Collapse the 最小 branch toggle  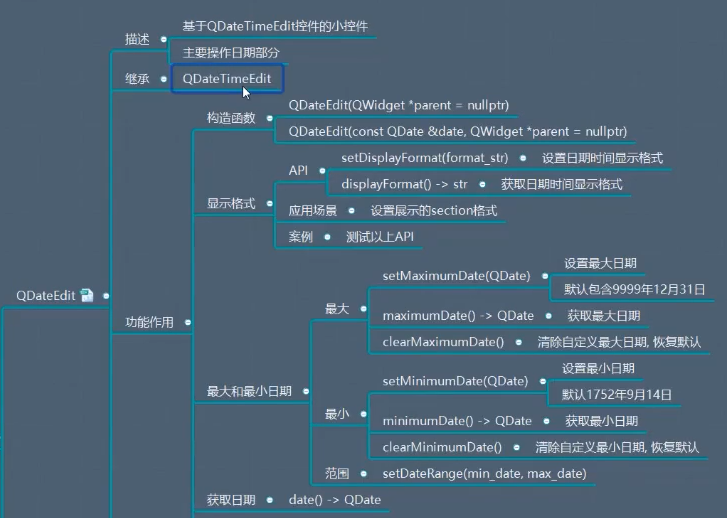pos(364,414)
